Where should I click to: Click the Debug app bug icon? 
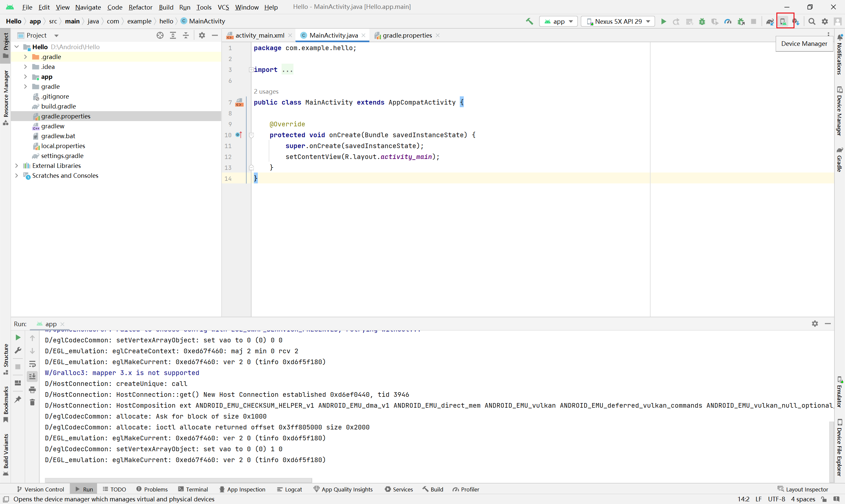[x=702, y=21]
